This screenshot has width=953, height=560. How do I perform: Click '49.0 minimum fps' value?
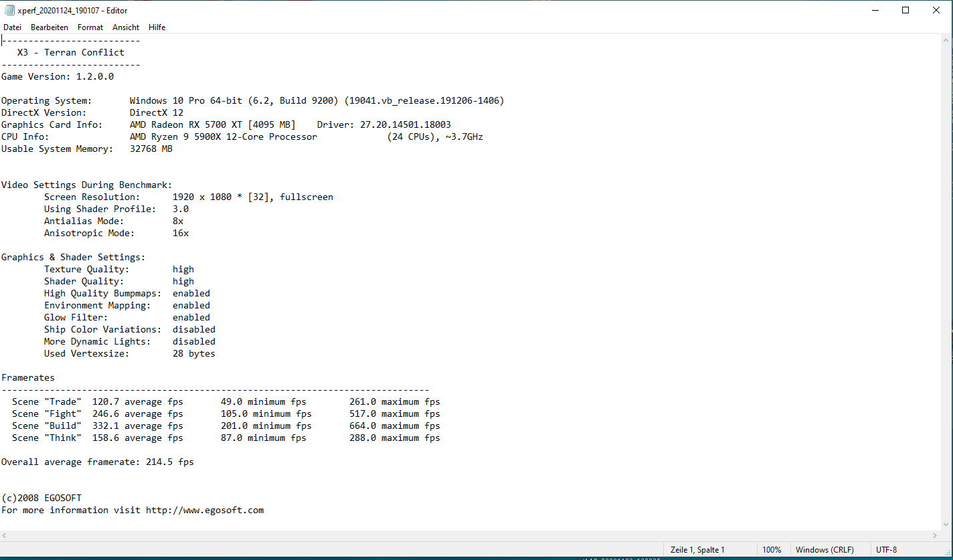pos(264,401)
